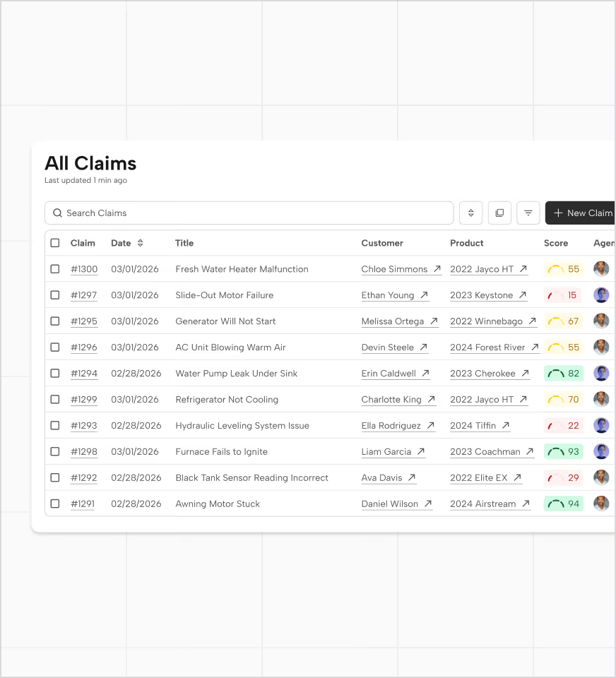This screenshot has width=616, height=678.
Task: Select checkbox for claim #1295
Action: point(55,321)
